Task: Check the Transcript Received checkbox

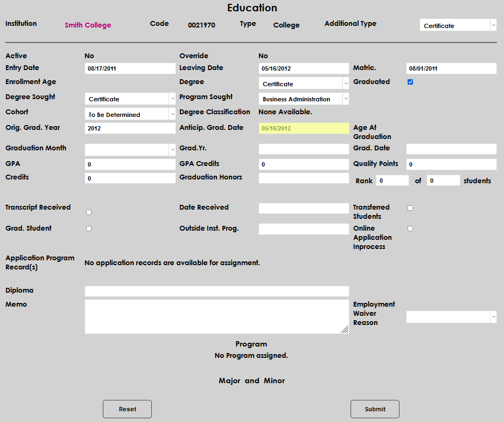Action: [89, 212]
